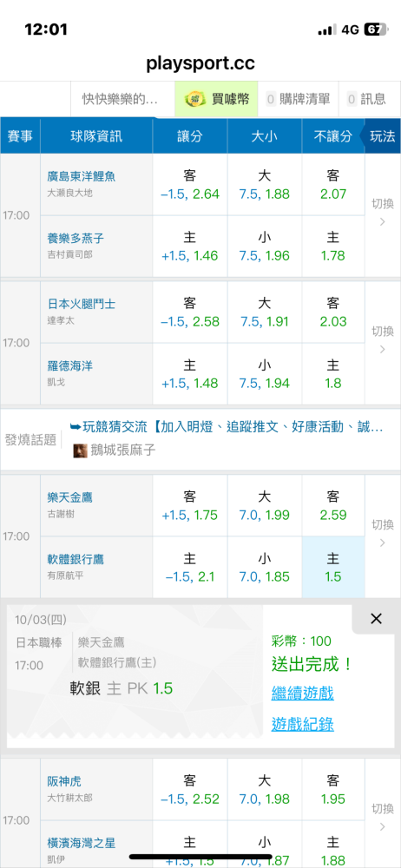The width and height of the screenshot is (401, 868).
Task: Deselect the highlighted 軟體銀行鷹 主 1.5 pick
Action: (333, 568)
